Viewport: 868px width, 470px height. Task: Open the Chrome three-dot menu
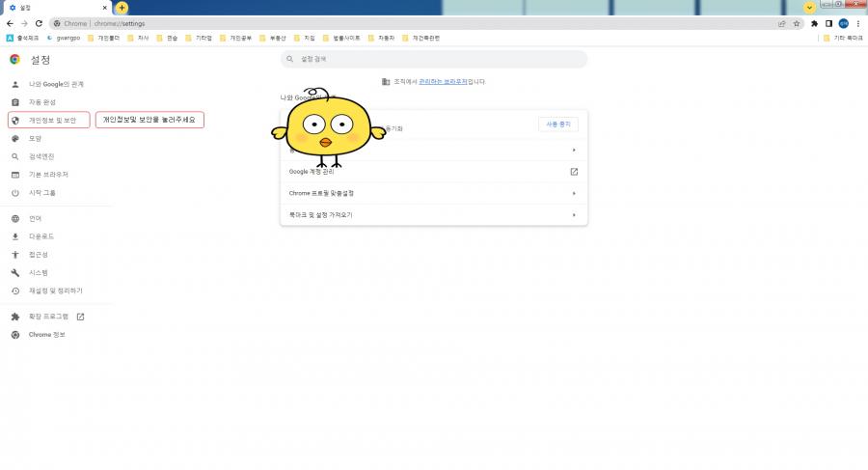coord(858,23)
